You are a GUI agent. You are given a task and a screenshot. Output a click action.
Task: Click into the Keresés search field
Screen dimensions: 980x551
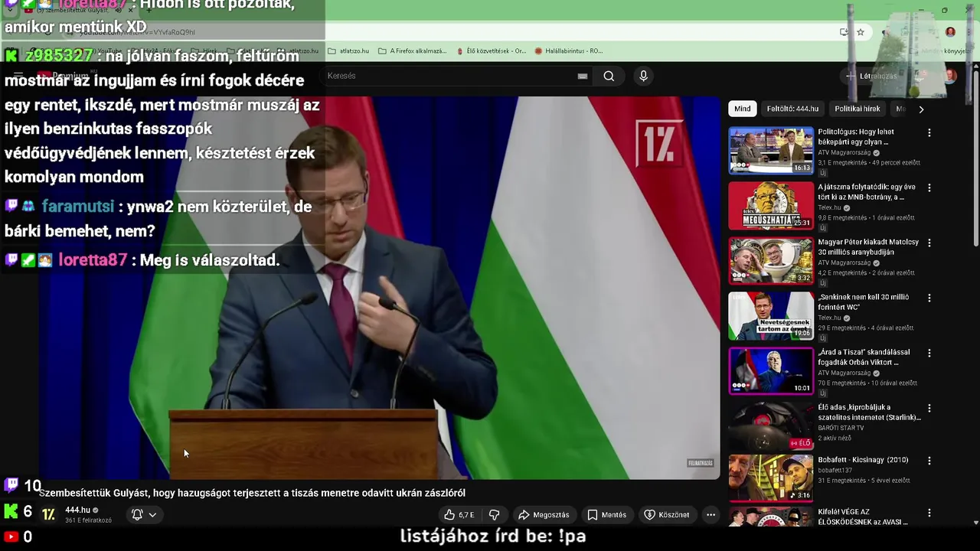click(x=456, y=76)
